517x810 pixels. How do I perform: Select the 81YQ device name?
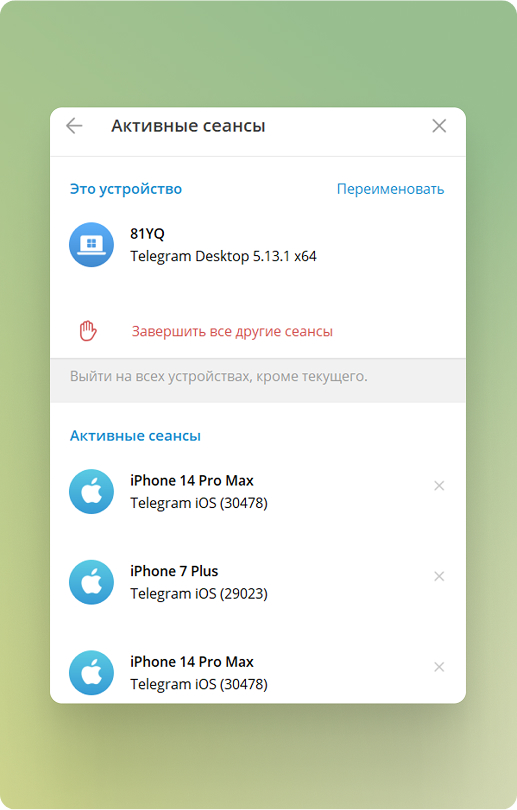click(x=147, y=233)
